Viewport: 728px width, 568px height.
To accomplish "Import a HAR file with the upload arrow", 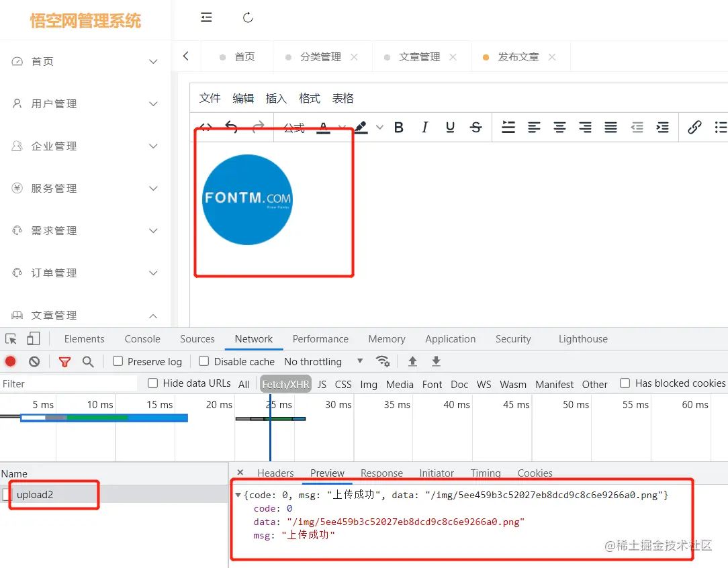I will (412, 361).
